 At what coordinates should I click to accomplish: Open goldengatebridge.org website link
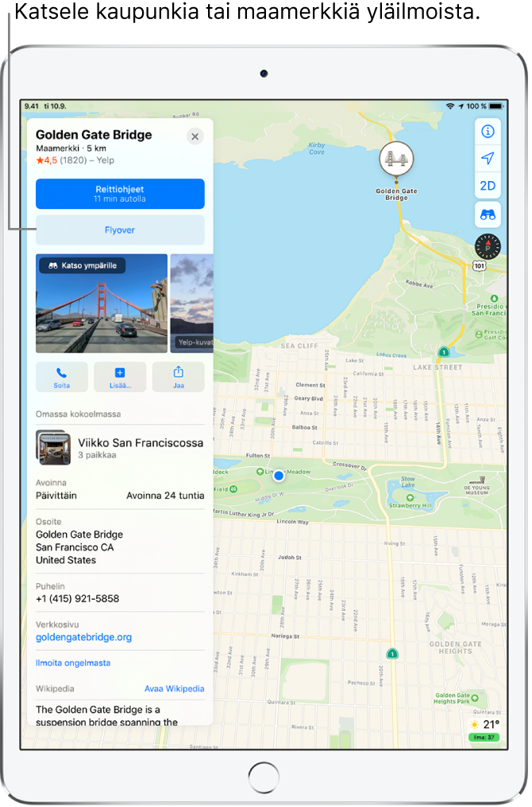pos(84,637)
